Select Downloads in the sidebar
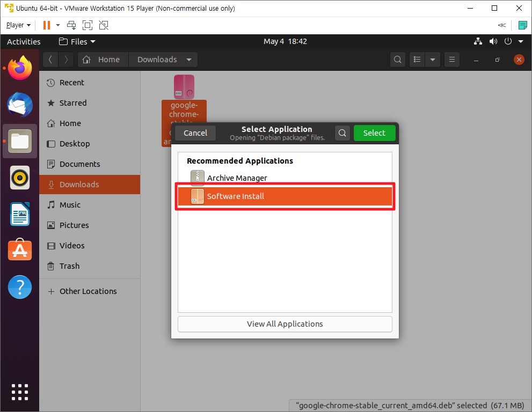 90,185
